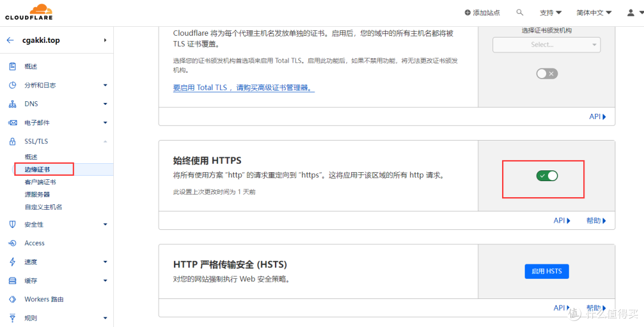
Task: Open Workers 路由 menu item
Action: click(44, 300)
